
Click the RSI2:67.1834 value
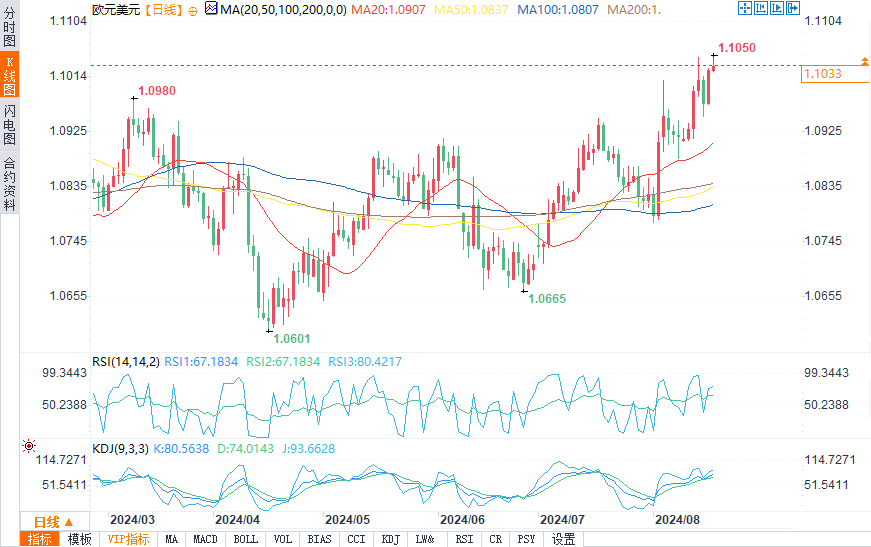[283, 362]
